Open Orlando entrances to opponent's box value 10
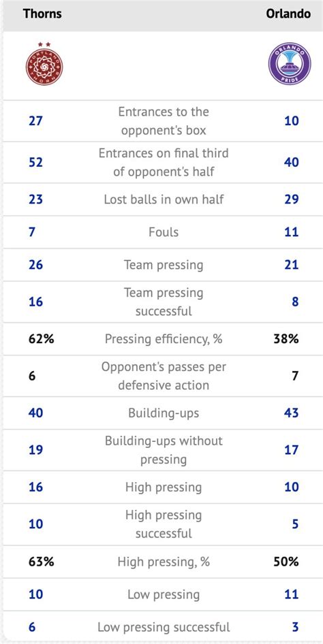 [x=292, y=121]
